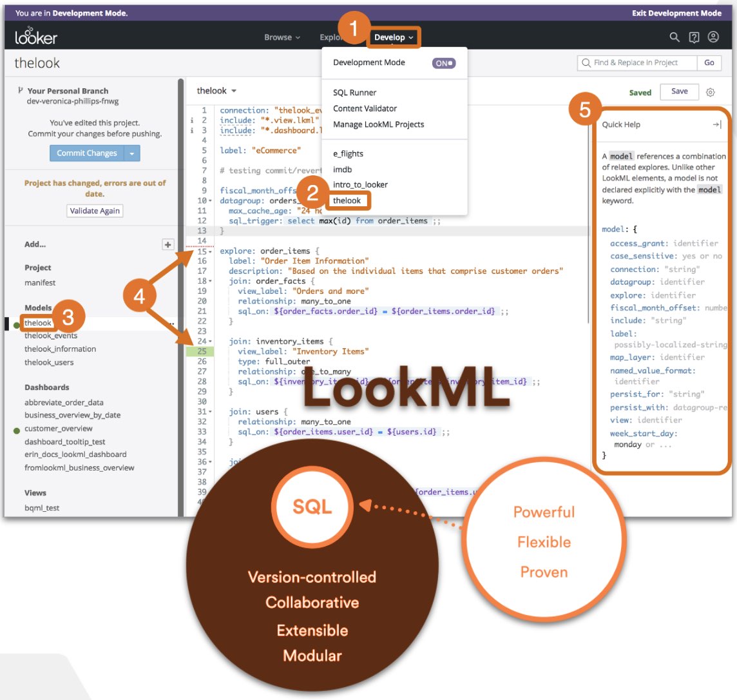Open the Commit Changes dropdown arrow
The height and width of the screenshot is (700, 737).
pos(132,153)
